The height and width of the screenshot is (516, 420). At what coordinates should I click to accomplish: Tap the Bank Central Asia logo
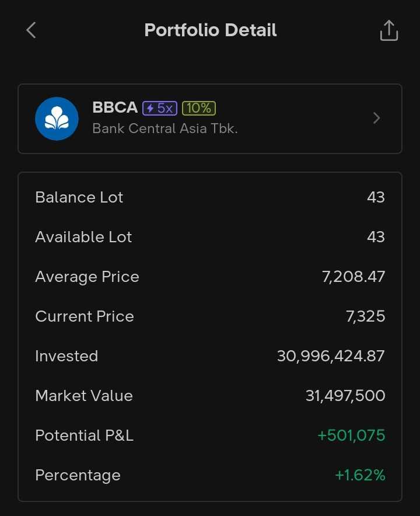pyautogui.click(x=57, y=118)
